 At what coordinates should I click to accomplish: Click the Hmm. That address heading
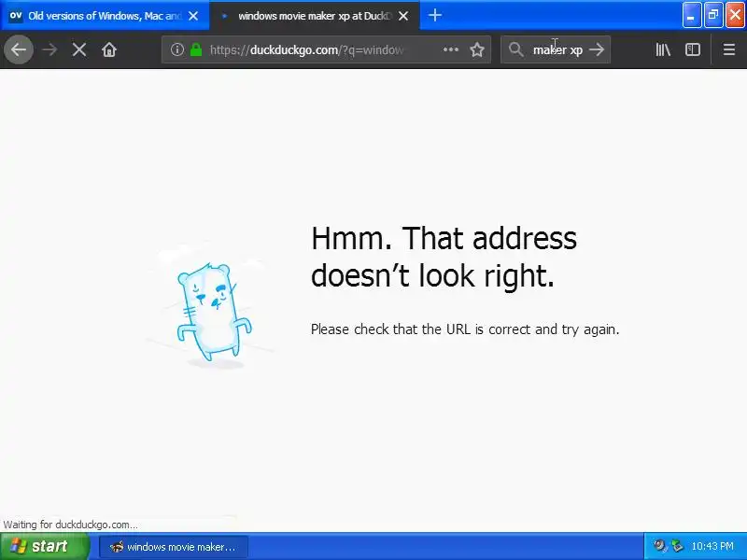[x=444, y=256]
